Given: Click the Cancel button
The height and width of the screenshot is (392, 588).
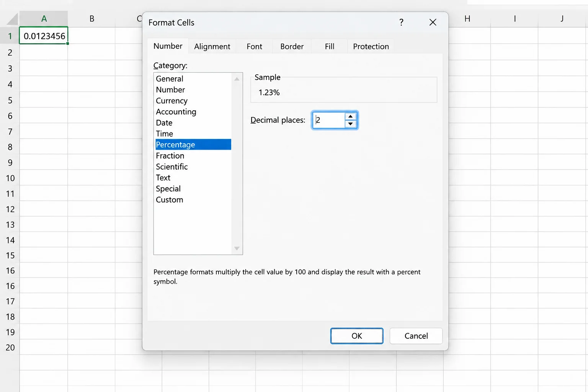Looking at the screenshot, I should pyautogui.click(x=416, y=336).
